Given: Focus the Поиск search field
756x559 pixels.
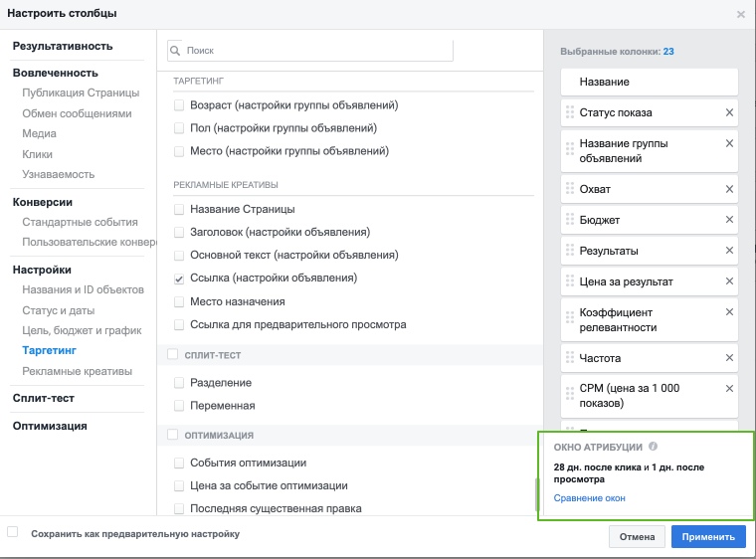Looking at the screenshot, I should pyautogui.click(x=310, y=51).
